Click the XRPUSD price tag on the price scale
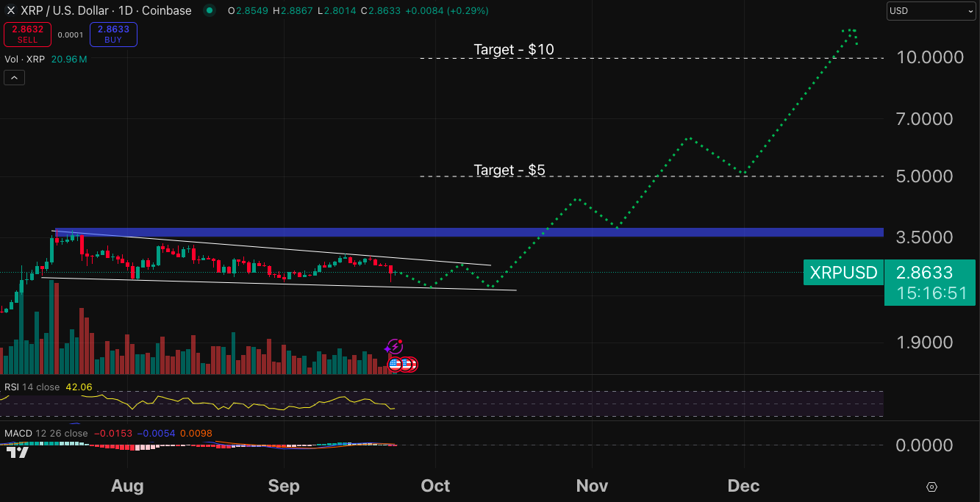Image resolution: width=980 pixels, height=502 pixels. coord(844,272)
